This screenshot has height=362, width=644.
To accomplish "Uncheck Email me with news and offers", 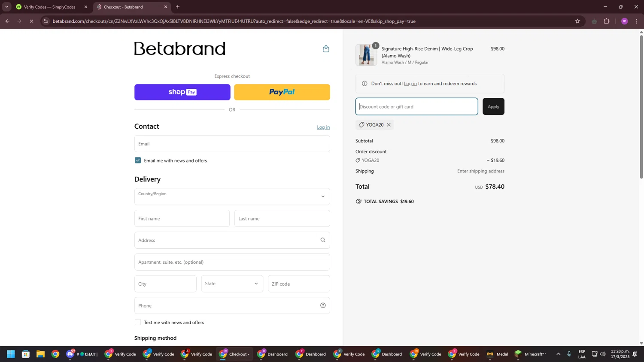I will [x=138, y=160].
